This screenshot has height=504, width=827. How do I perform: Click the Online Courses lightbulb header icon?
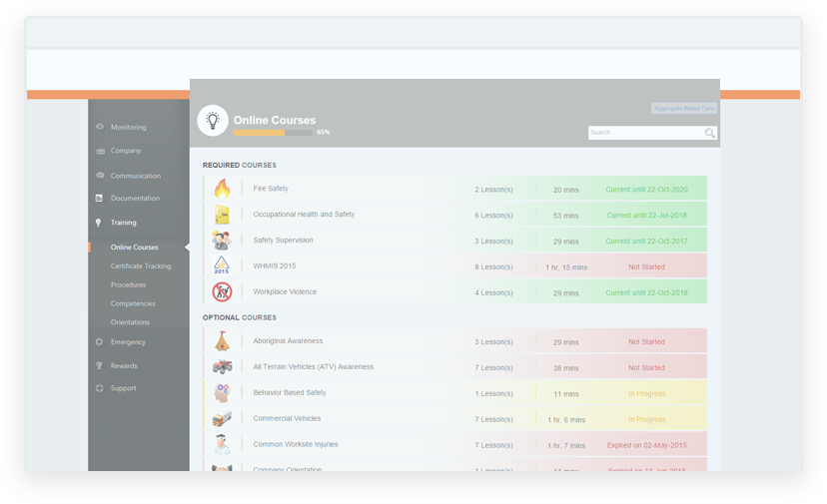[x=213, y=120]
